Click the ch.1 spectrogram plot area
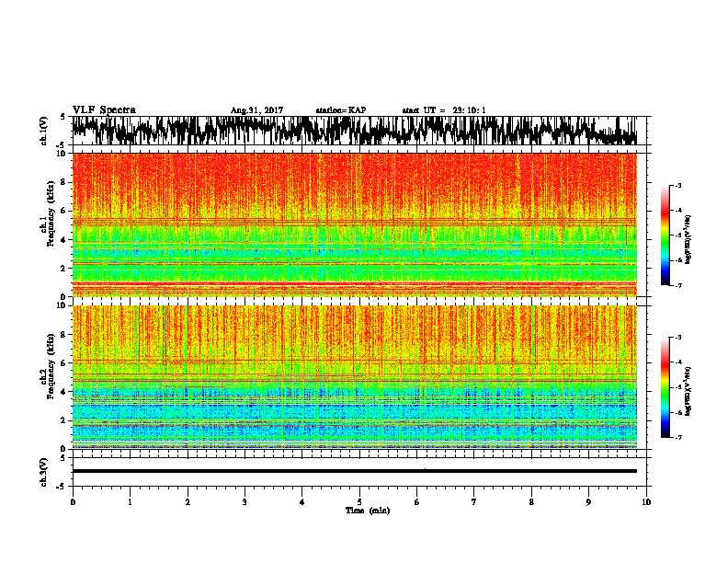The height and width of the screenshot is (563, 728). tap(354, 224)
